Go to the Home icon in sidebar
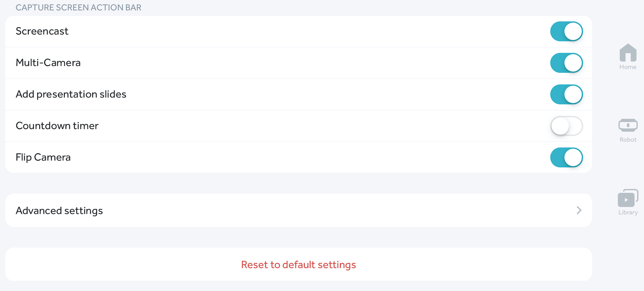 click(x=628, y=53)
